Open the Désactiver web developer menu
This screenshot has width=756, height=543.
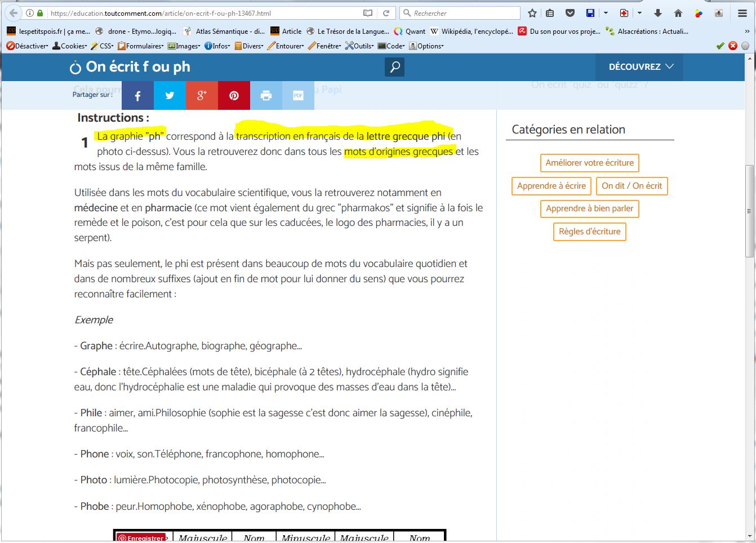(x=28, y=46)
